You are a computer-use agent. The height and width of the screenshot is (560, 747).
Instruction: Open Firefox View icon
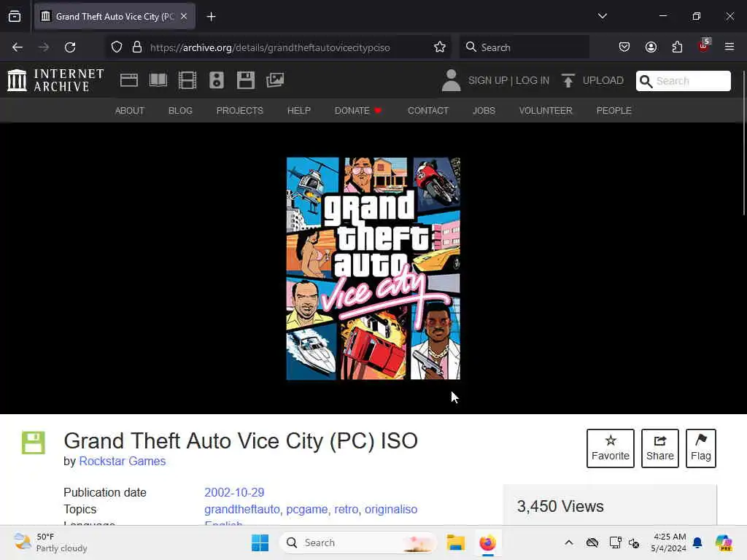(x=15, y=17)
